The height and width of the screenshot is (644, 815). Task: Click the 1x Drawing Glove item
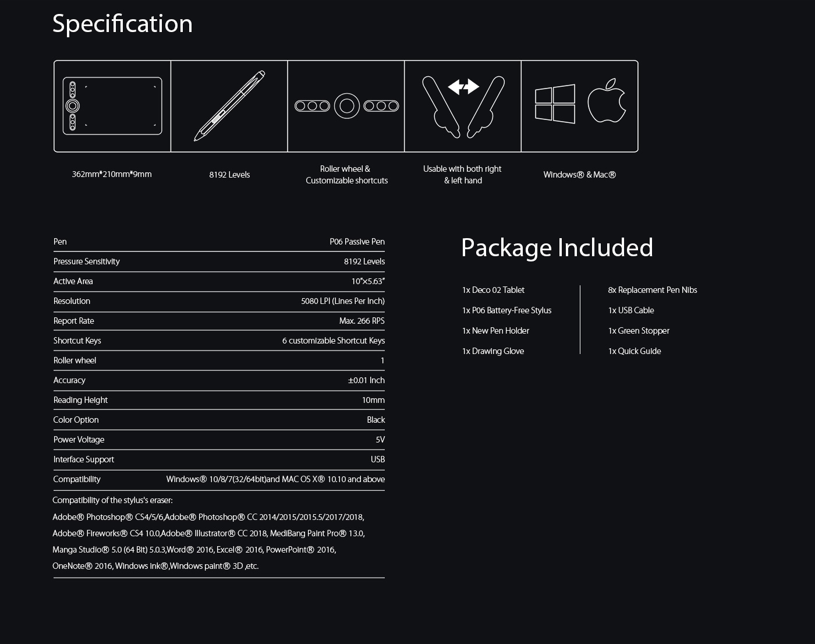493,351
